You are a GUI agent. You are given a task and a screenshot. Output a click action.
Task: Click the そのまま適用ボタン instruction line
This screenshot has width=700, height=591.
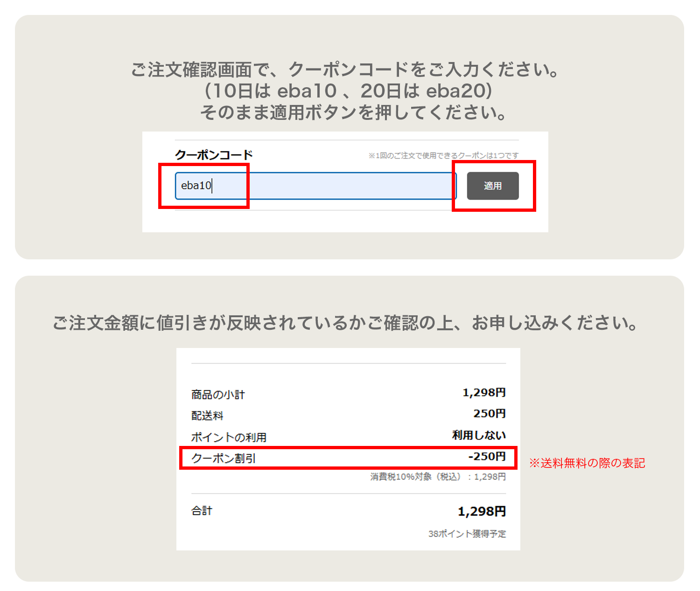[x=354, y=112]
